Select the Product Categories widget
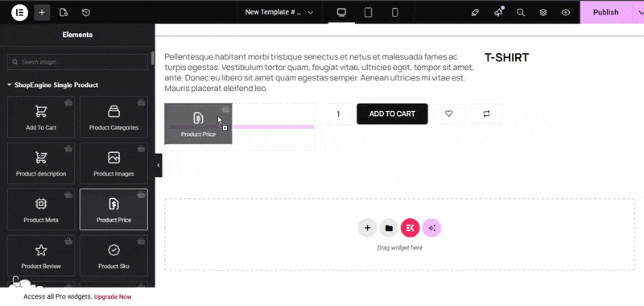Image resolution: width=644 pixels, height=306 pixels. (x=114, y=117)
